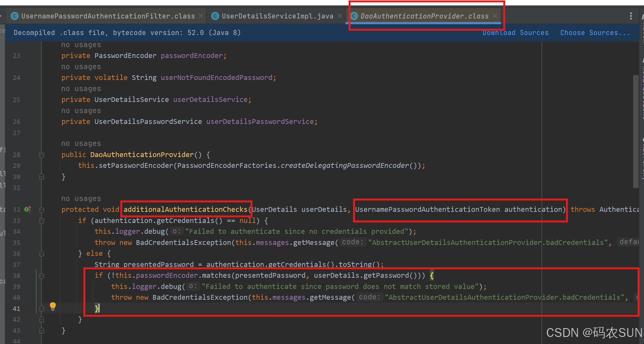Click line number 32 in the gutter

tap(17, 210)
